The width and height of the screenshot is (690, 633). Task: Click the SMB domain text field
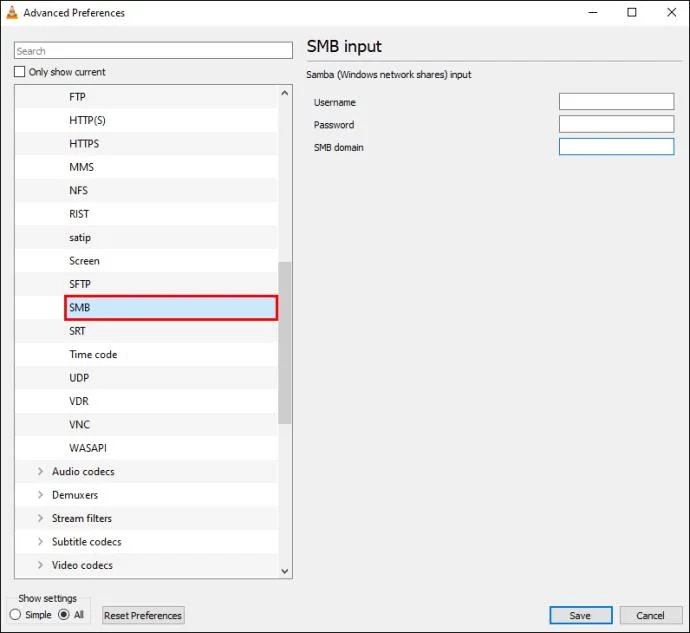616,147
